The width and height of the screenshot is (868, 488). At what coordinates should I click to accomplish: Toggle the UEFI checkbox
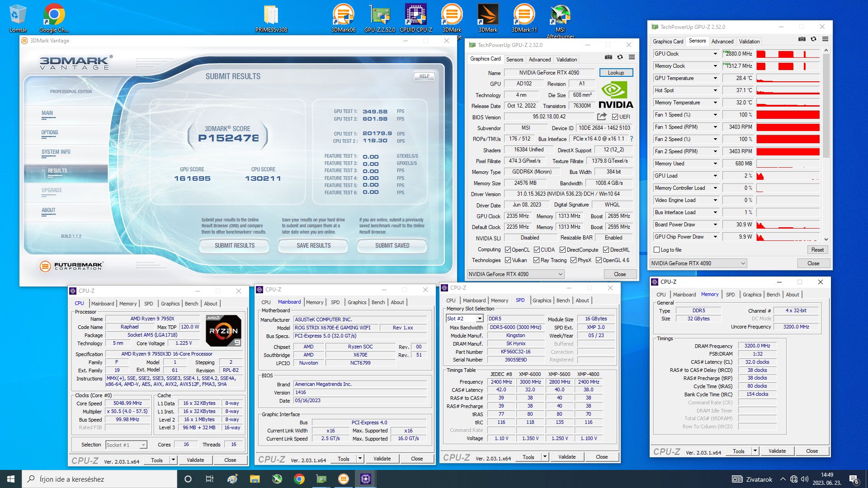(x=615, y=117)
